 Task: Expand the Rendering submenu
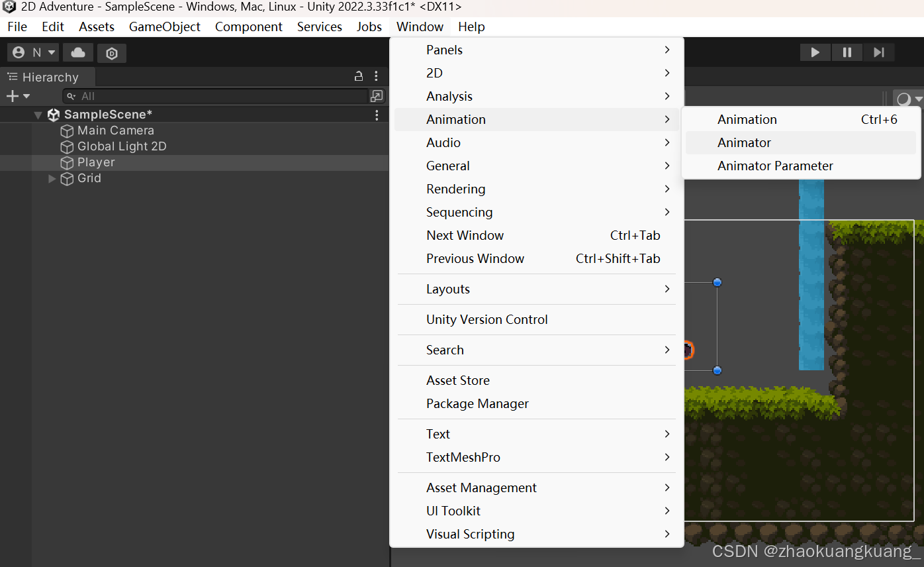coord(537,189)
